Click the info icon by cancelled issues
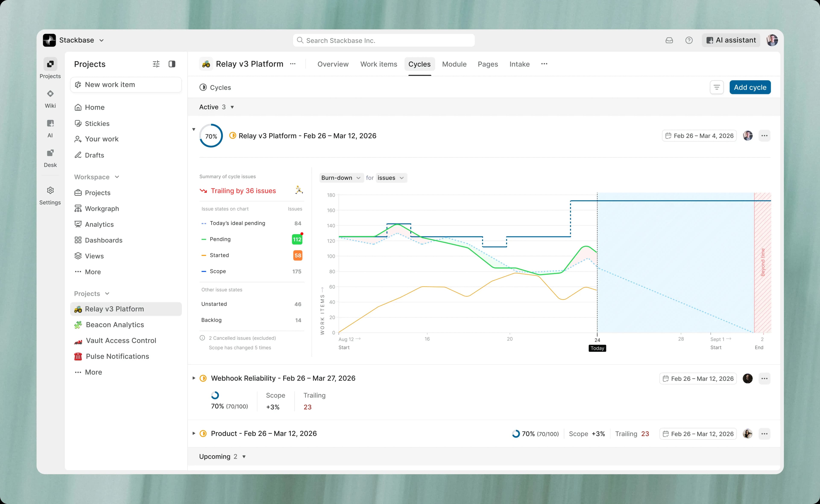Viewport: 820px width, 504px height. (202, 338)
